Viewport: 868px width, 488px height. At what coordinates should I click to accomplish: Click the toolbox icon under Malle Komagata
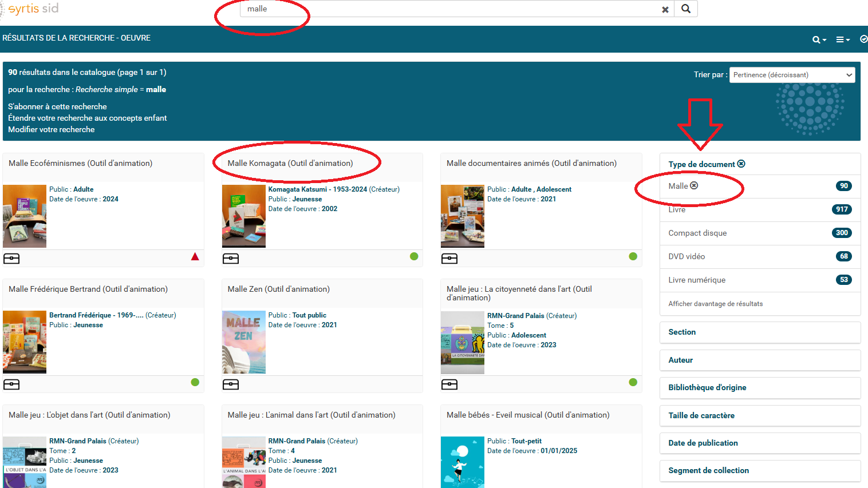click(231, 259)
